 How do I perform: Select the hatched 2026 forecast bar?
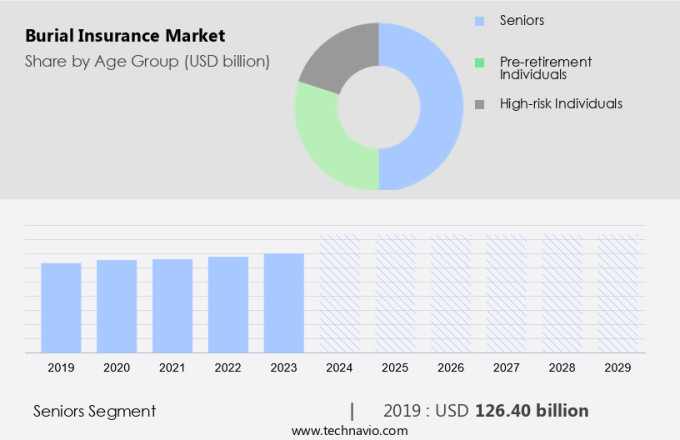click(x=451, y=293)
